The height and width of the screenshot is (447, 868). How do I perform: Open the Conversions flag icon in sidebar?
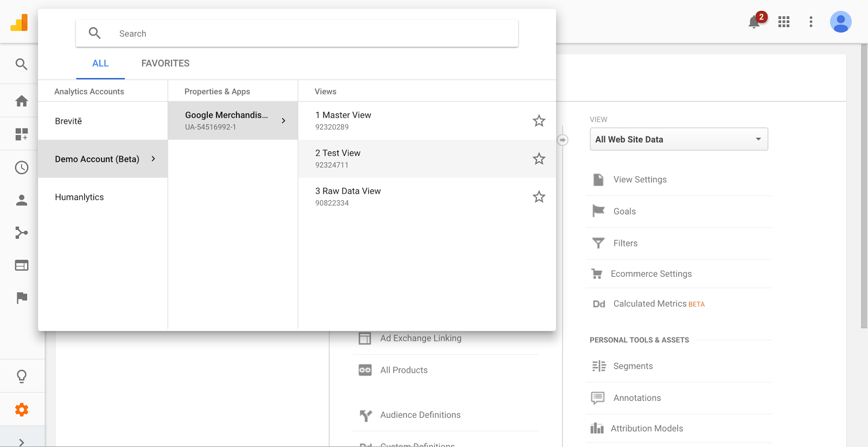pos(22,298)
